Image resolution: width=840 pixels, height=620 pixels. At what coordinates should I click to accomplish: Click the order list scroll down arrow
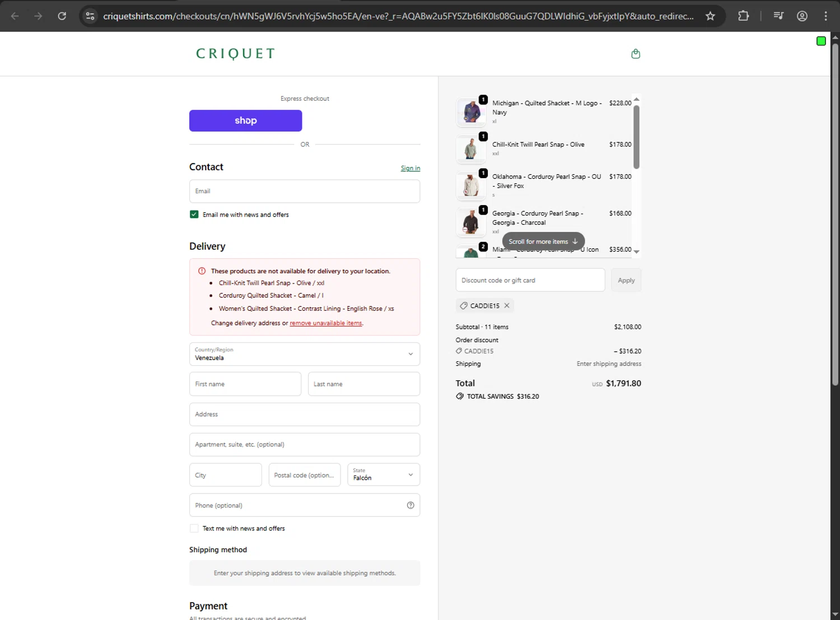tap(636, 252)
